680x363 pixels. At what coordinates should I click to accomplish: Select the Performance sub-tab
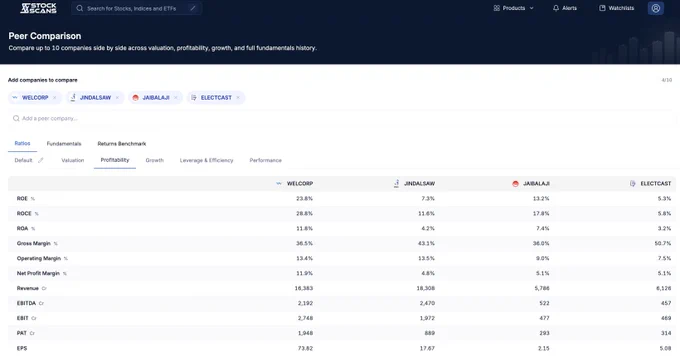[x=265, y=160]
